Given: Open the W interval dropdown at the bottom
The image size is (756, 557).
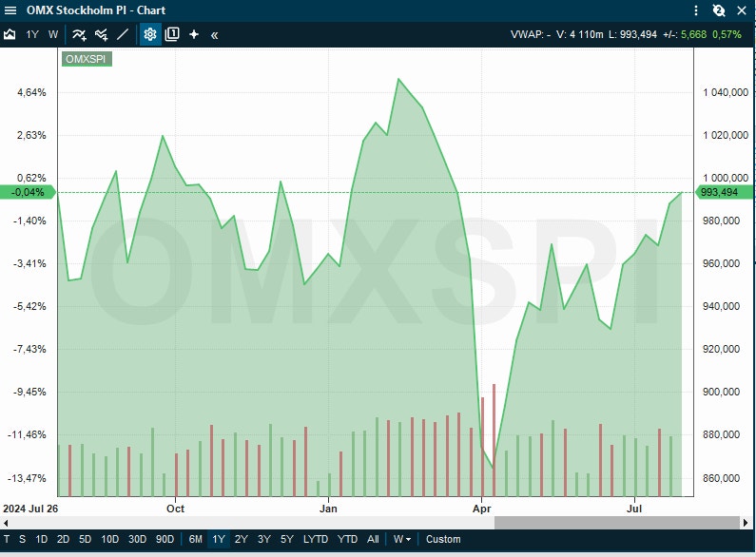Looking at the screenshot, I should (402, 539).
